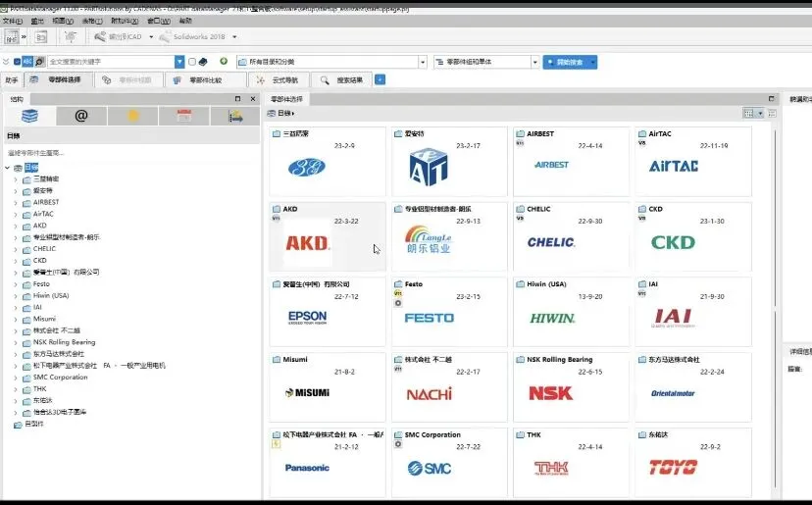Select CHELIC in the directory tree
812x505 pixels.
pyautogui.click(x=44, y=249)
